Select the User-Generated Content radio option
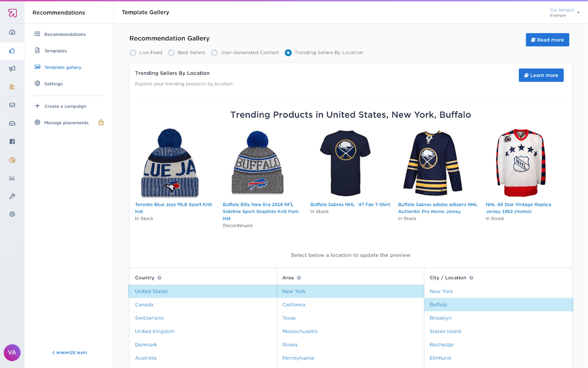This screenshot has width=588, height=368. [x=214, y=53]
